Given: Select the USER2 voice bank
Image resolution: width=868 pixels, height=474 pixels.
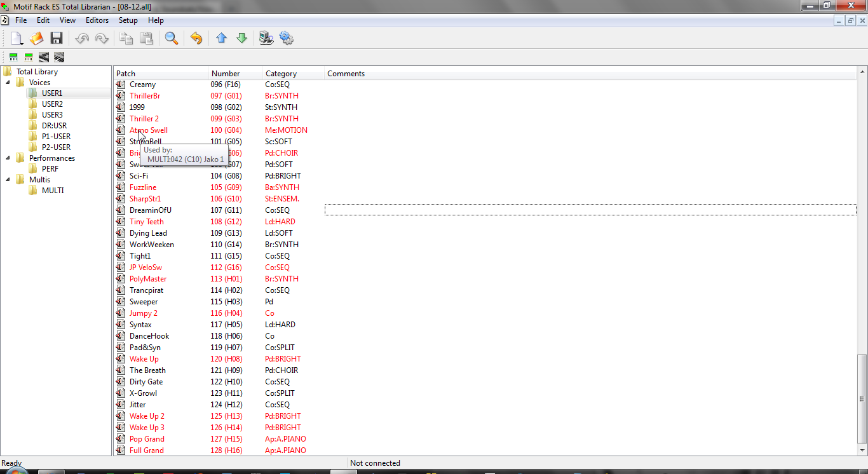Looking at the screenshot, I should pos(52,104).
